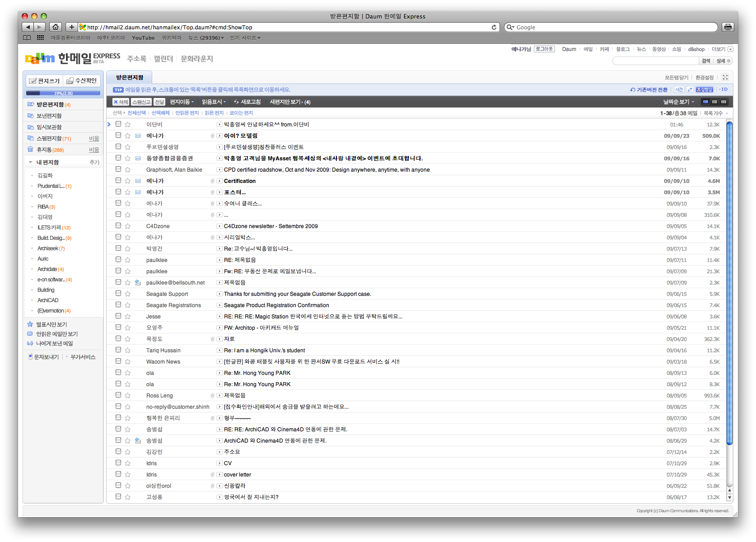
Task: Click the 새로고침 refresh icon in mail toolbar
Action: [x=236, y=102]
